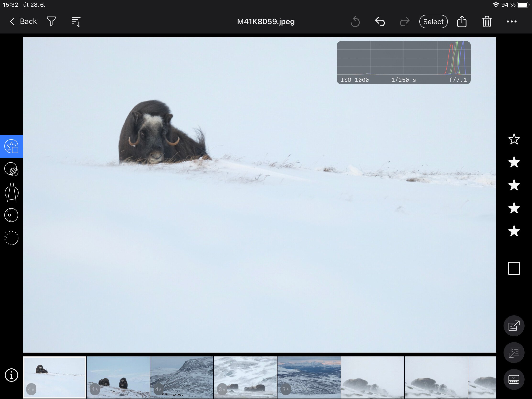Redo the last edit
Screen dimensions: 532x399
click(x=405, y=21)
